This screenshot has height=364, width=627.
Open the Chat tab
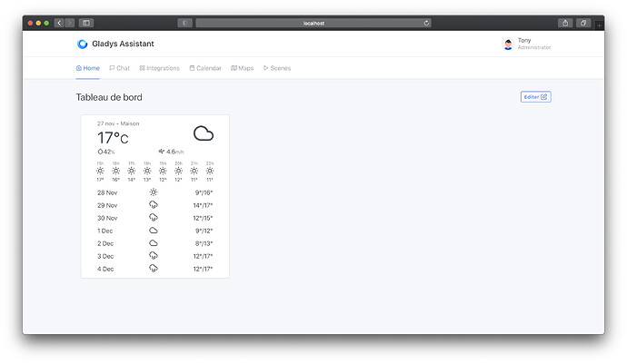tap(120, 68)
